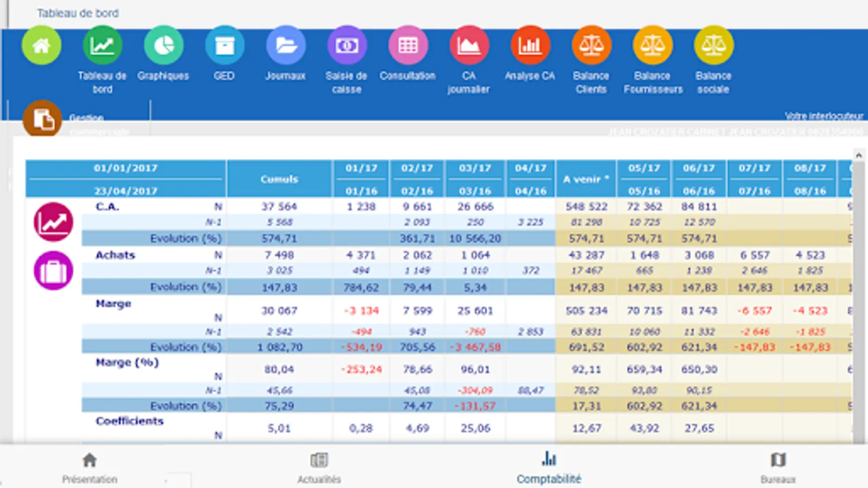Open the Saisie de caisse icon
868x488 pixels.
point(347,46)
